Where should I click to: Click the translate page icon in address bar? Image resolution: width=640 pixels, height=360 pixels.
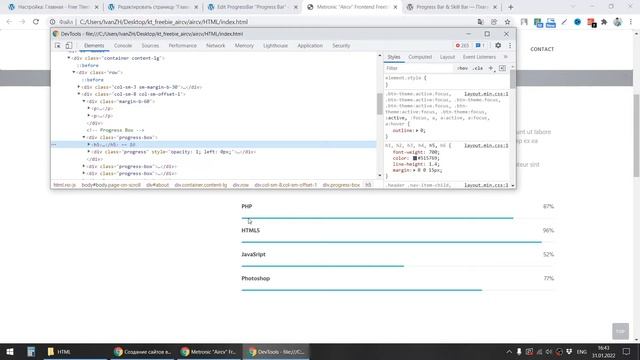click(x=480, y=22)
